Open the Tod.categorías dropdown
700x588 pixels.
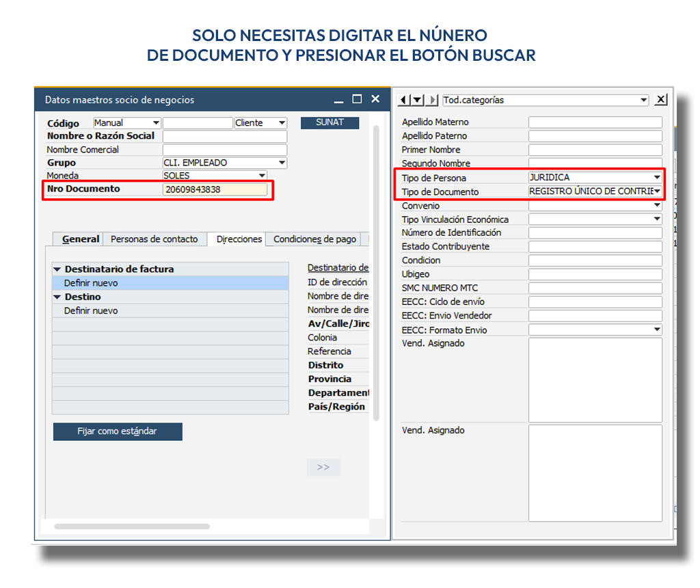645,100
